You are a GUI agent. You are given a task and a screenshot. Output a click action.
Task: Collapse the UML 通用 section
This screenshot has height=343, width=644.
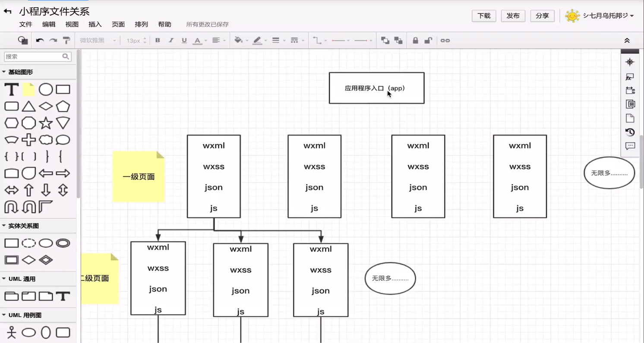pyautogui.click(x=19, y=279)
